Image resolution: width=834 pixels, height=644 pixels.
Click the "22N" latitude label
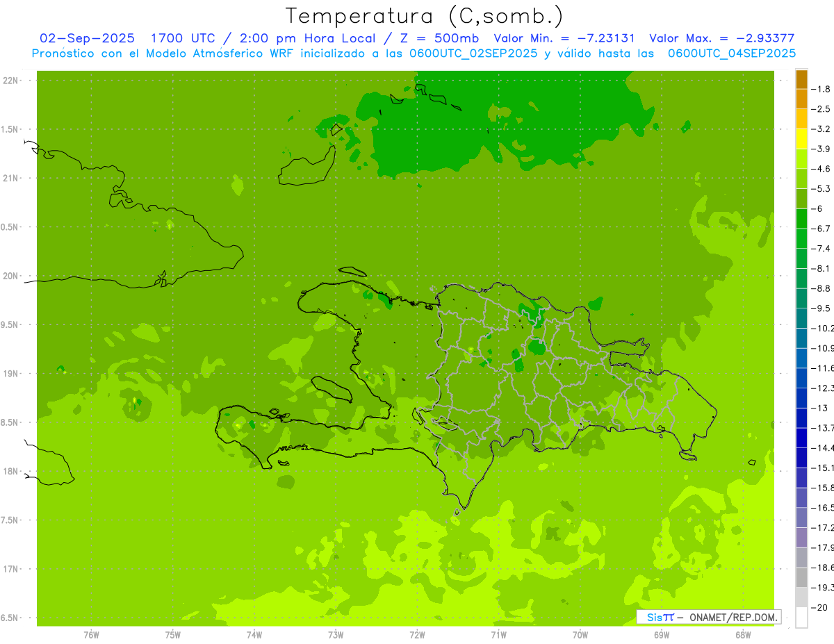pos(10,81)
